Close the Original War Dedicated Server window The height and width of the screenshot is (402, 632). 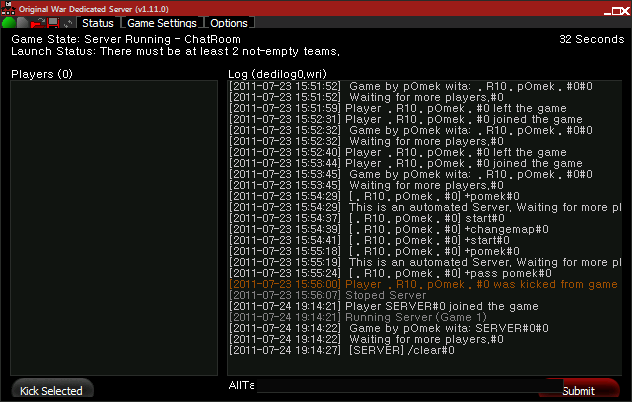(x=625, y=11)
